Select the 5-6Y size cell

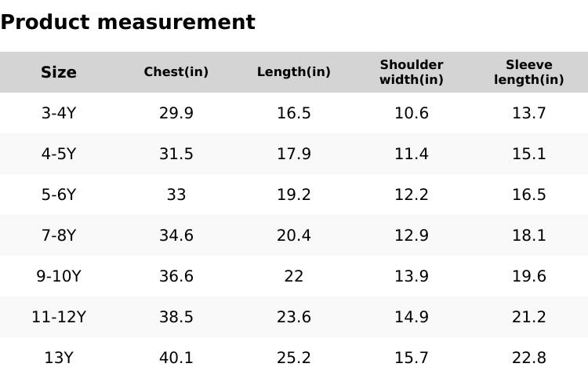pos(59,194)
